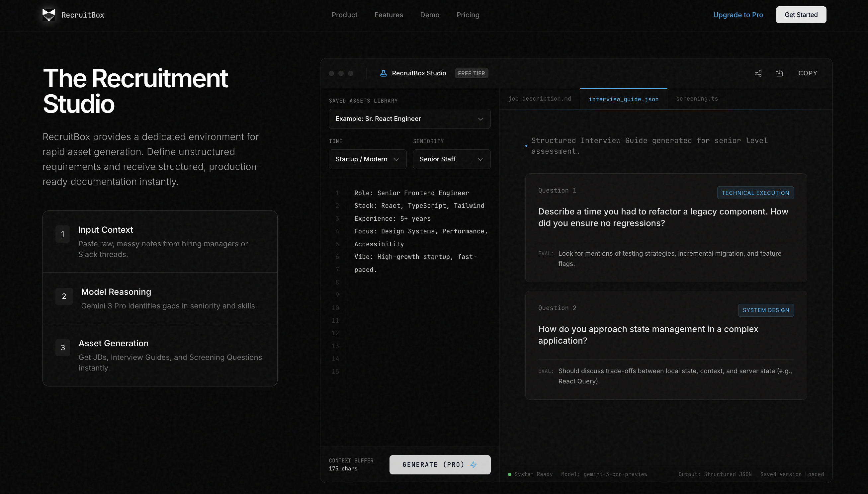The height and width of the screenshot is (494, 868).
Task: Click the TECHNICAL EXECUTION tag
Action: point(755,193)
